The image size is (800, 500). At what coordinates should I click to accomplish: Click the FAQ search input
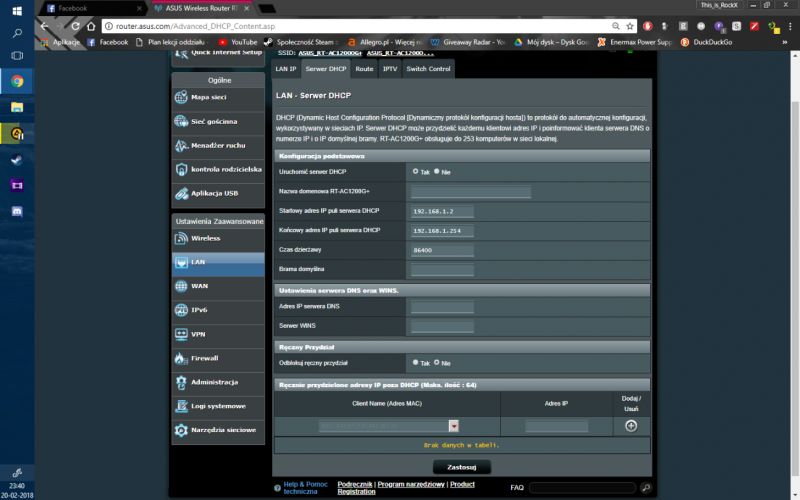582,488
